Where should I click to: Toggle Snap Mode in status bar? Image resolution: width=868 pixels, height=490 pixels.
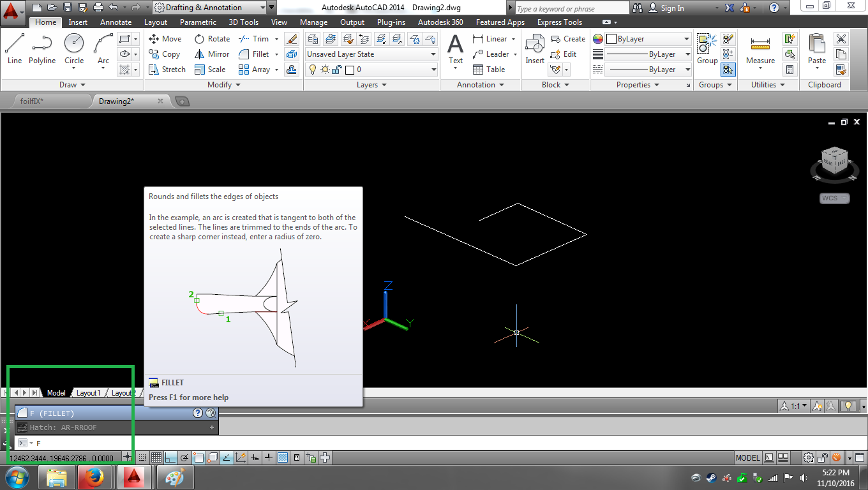coord(142,457)
